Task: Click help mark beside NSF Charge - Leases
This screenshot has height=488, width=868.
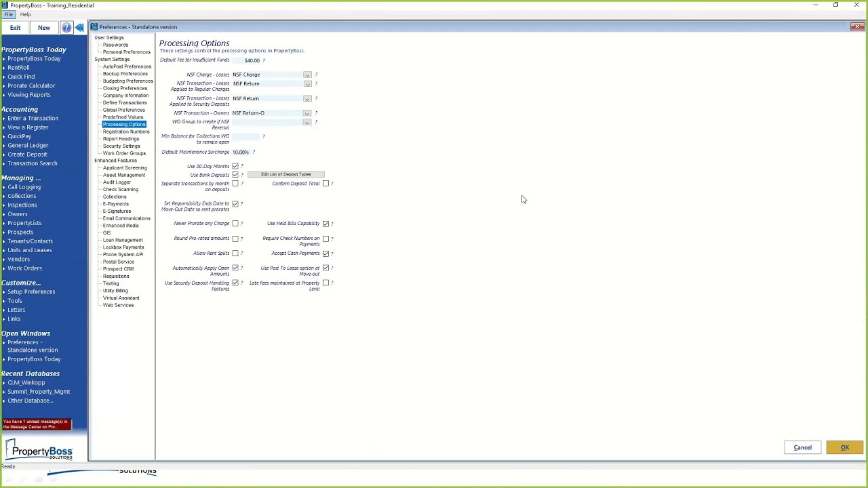Action: (x=316, y=75)
